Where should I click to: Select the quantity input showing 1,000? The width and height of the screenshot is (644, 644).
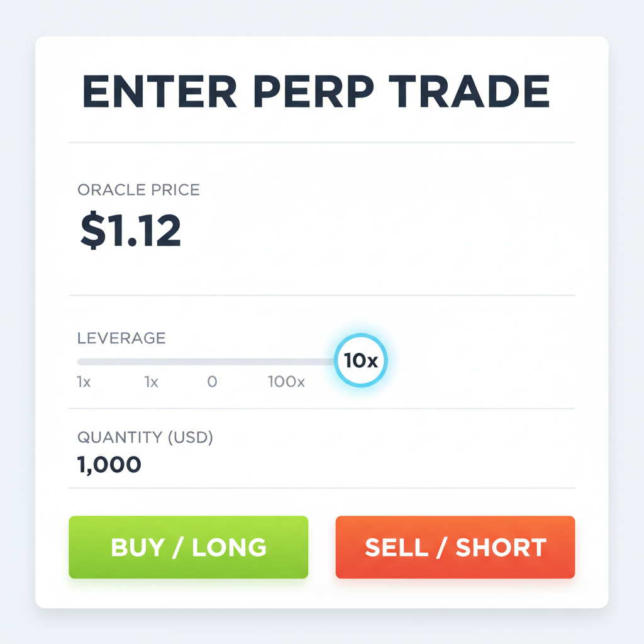108,464
